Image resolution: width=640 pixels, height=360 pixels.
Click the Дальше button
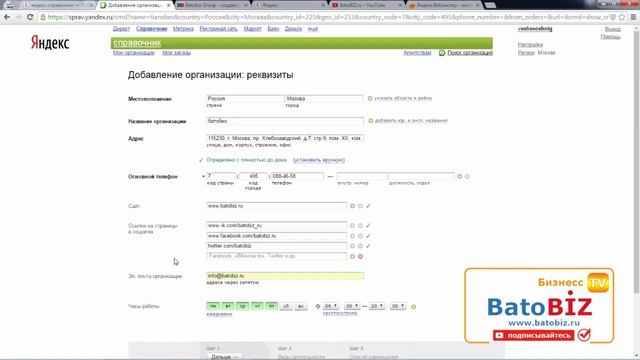click(225, 357)
